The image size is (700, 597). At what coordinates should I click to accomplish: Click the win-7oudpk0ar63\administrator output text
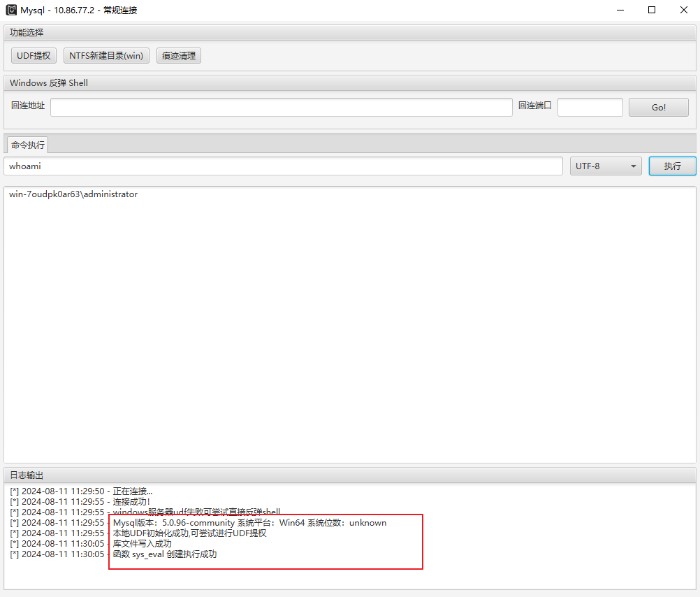pos(73,194)
